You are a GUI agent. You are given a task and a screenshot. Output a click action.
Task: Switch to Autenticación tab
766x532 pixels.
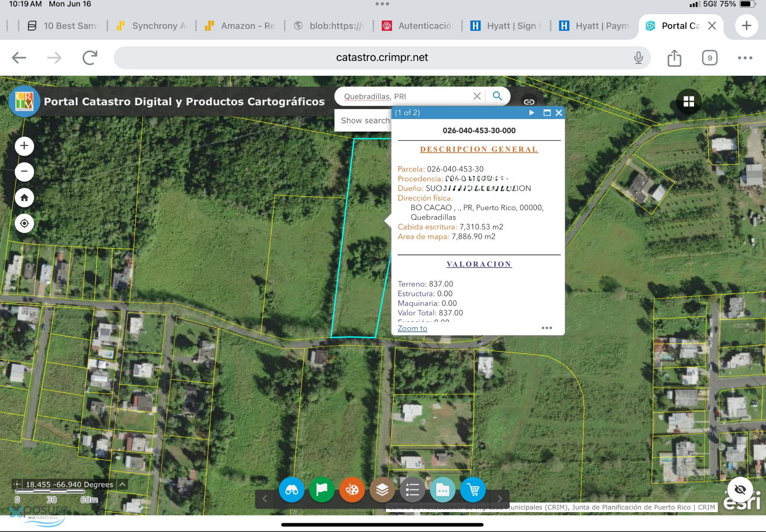coord(417,26)
